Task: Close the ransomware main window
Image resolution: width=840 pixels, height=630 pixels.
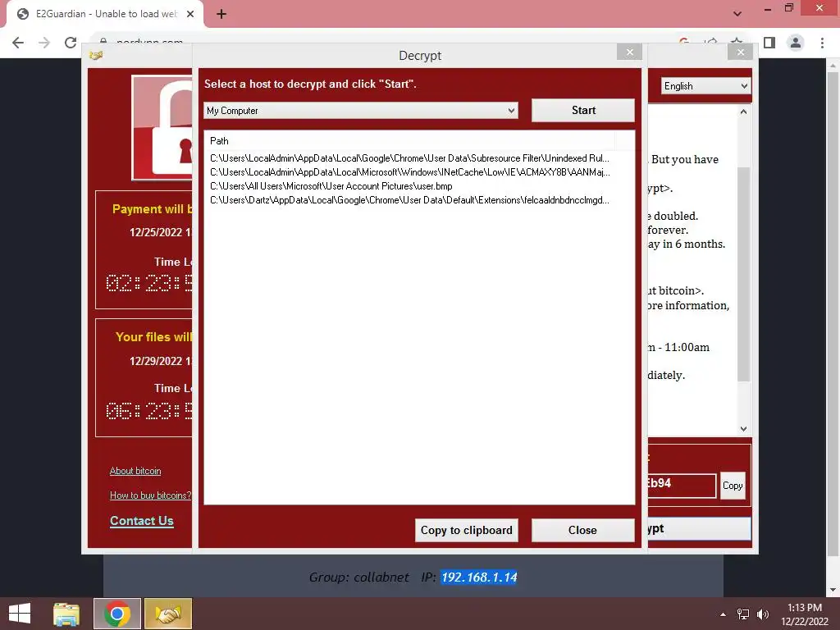Action: point(741,52)
